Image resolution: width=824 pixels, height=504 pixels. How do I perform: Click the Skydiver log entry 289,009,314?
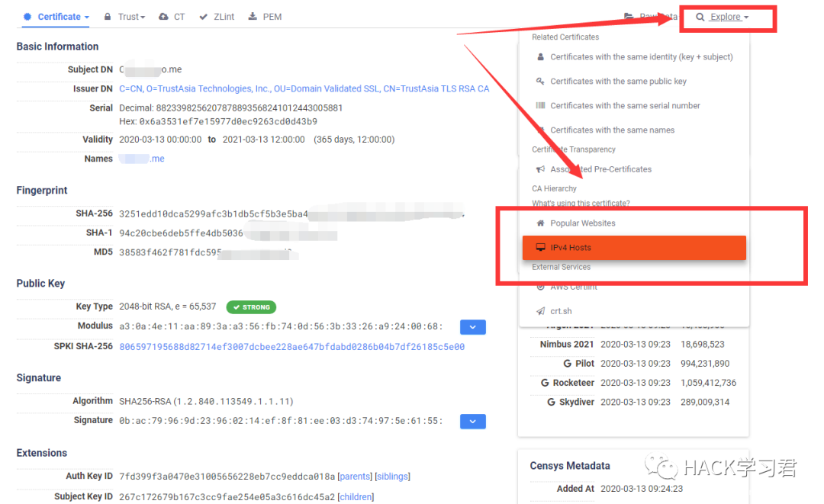[x=705, y=402]
